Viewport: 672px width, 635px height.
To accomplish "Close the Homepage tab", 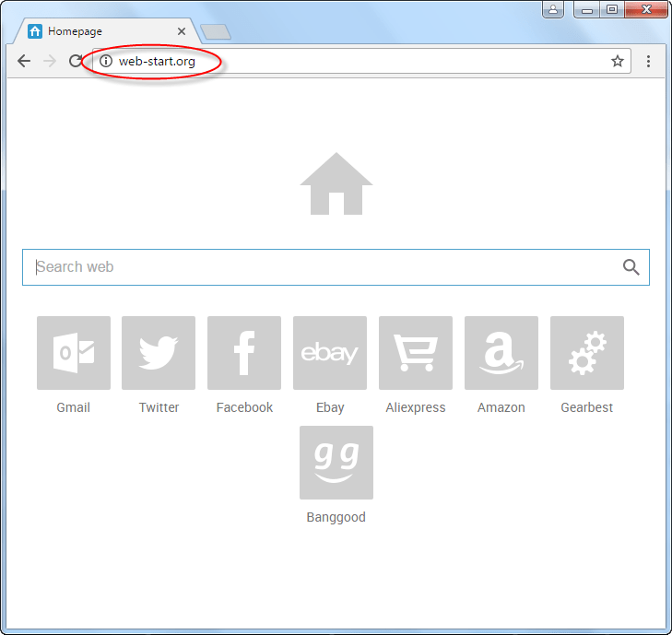I will pos(182,31).
